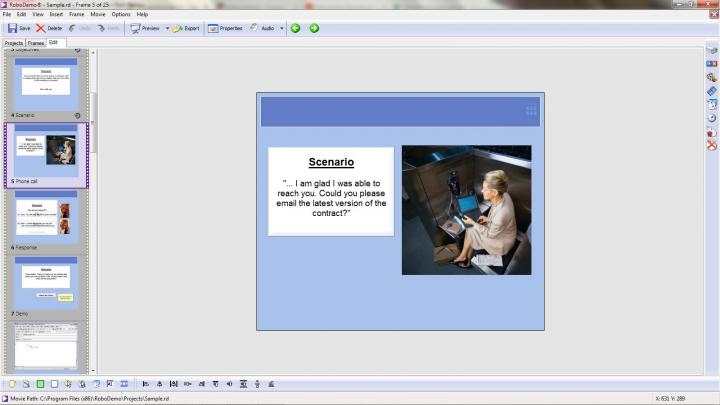
Task: Click the topmost icon in right sidebar
Action: tap(711, 50)
